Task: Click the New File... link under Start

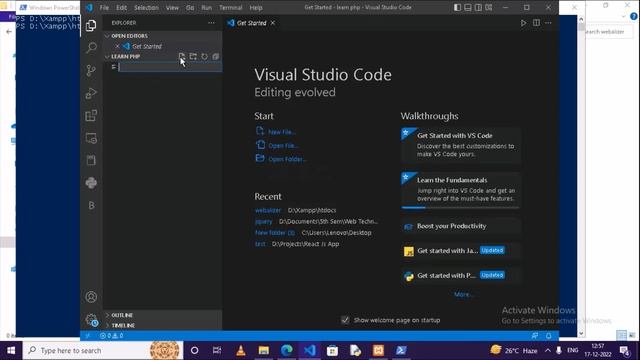Action: point(282,132)
